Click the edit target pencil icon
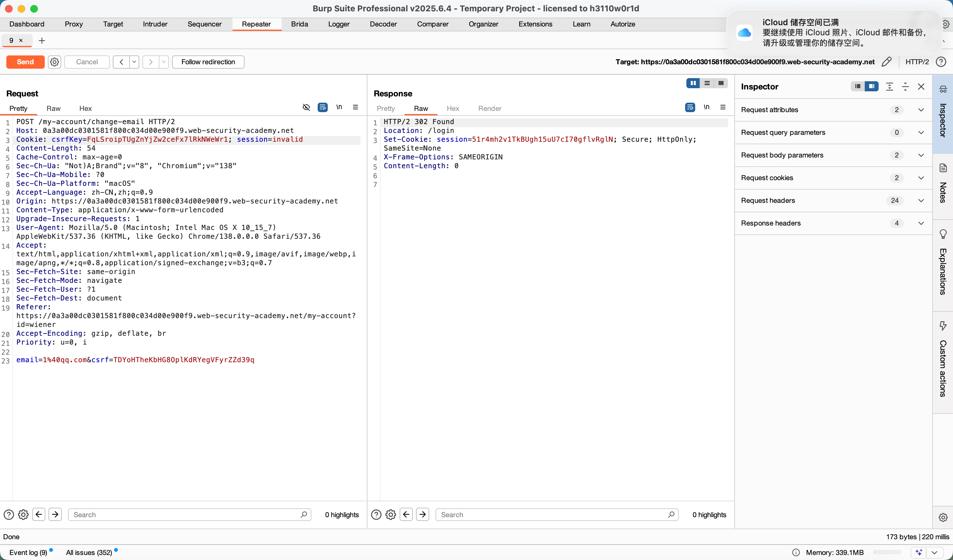 tap(887, 62)
